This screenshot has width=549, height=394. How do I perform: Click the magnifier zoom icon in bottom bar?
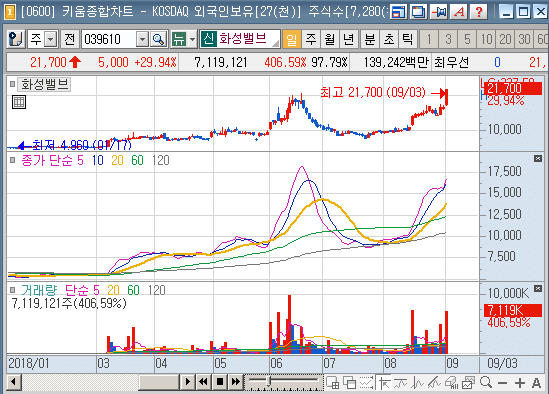click(486, 382)
